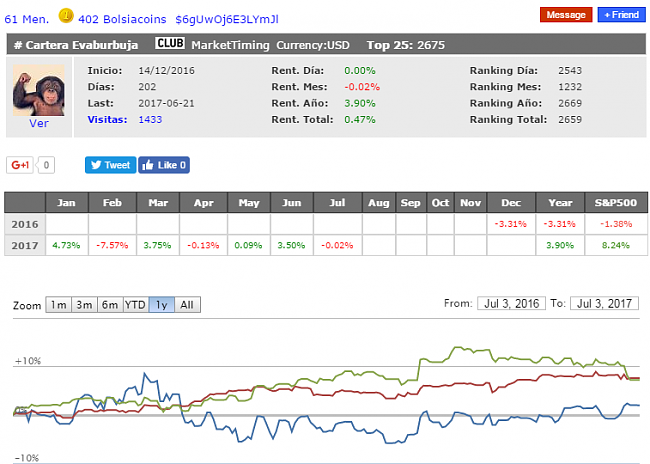Click 2017 June return 3.50%
Image resolution: width=650 pixels, height=464 pixels.
click(x=291, y=245)
